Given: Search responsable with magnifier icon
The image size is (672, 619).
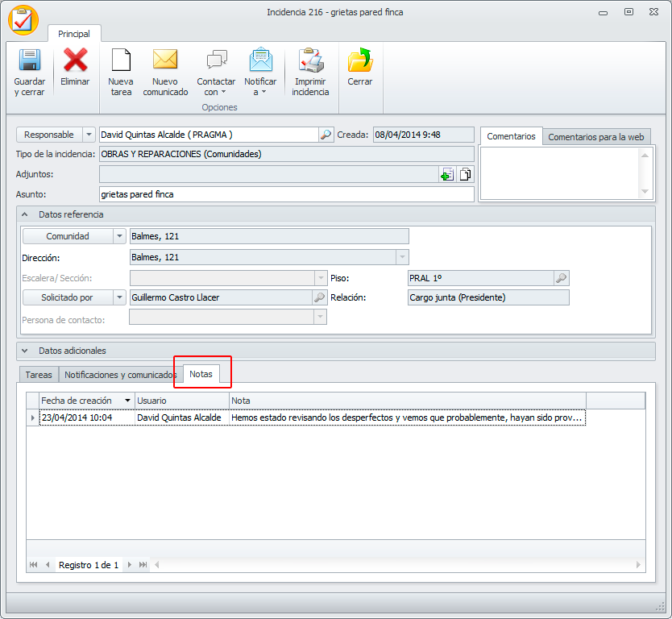Looking at the screenshot, I should (326, 135).
